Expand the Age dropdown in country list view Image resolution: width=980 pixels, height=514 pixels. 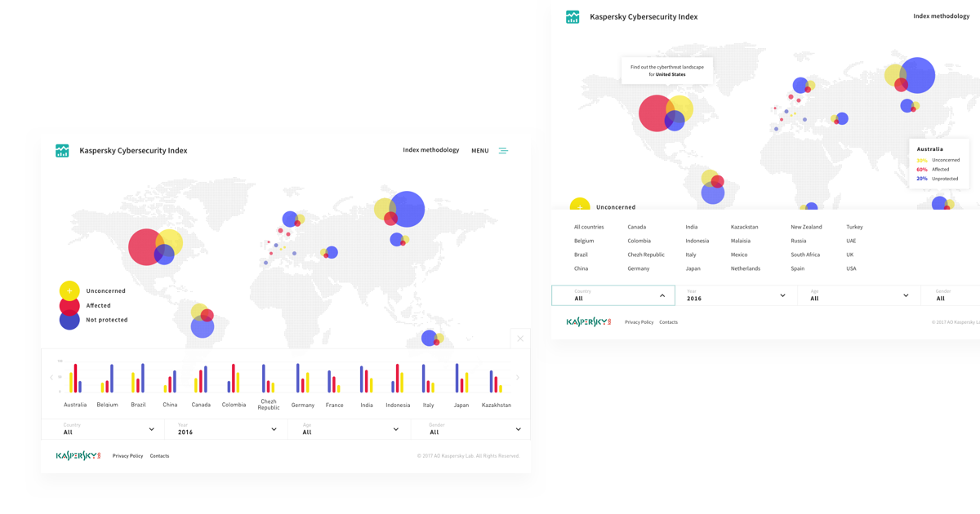[x=859, y=295]
